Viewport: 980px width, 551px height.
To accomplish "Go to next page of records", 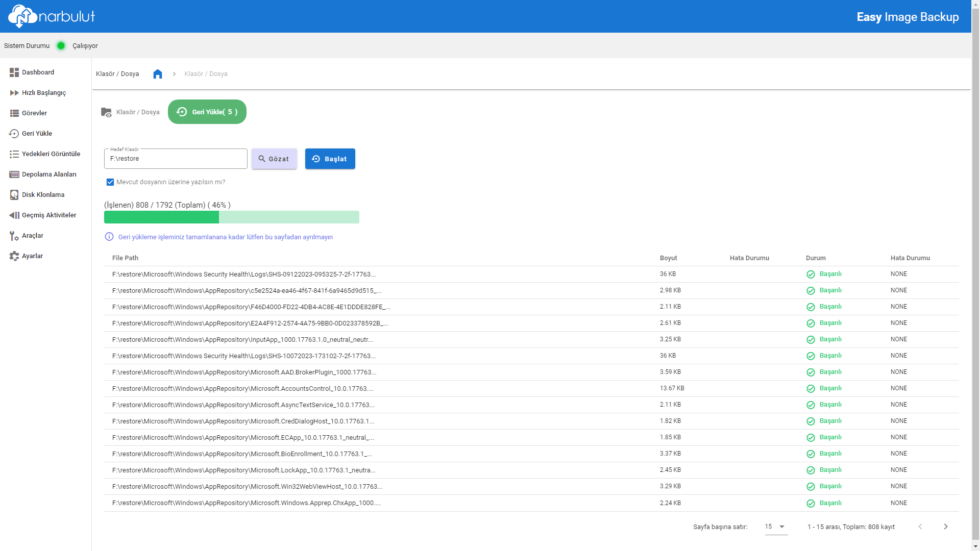I will click(x=945, y=527).
